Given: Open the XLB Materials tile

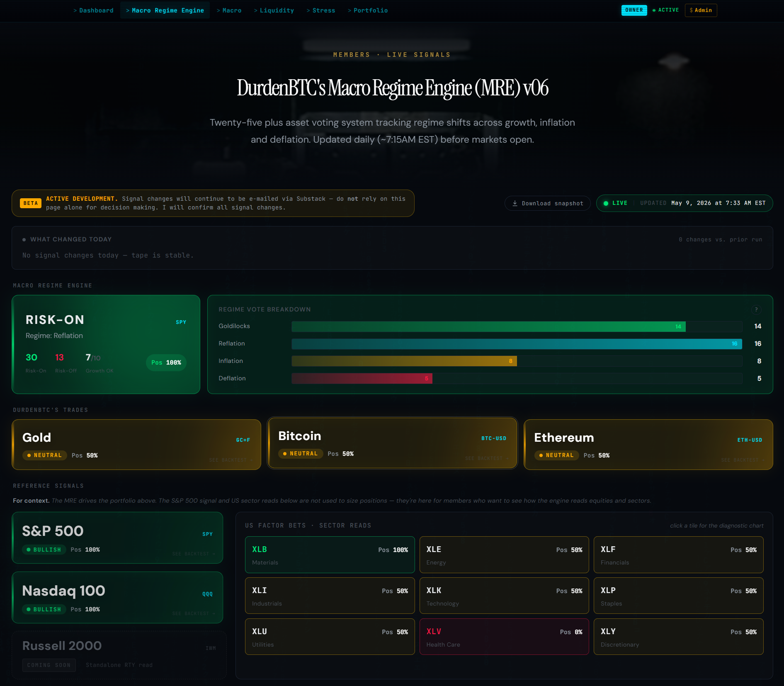Looking at the screenshot, I should point(330,555).
